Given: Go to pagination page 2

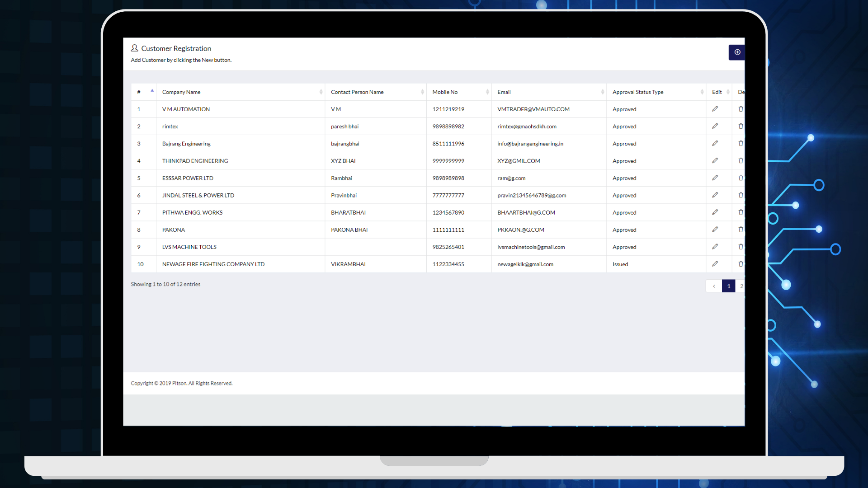Looking at the screenshot, I should [741, 286].
